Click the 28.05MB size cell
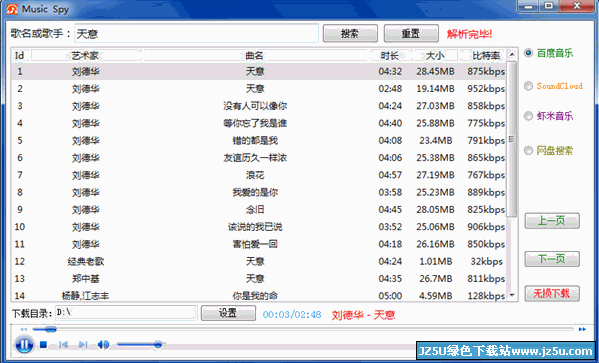The image size is (599, 363). pyautogui.click(x=435, y=209)
